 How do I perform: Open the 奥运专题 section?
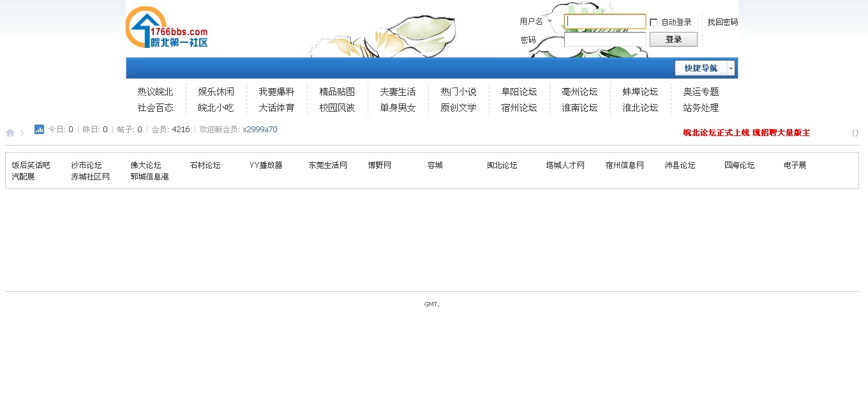[701, 92]
